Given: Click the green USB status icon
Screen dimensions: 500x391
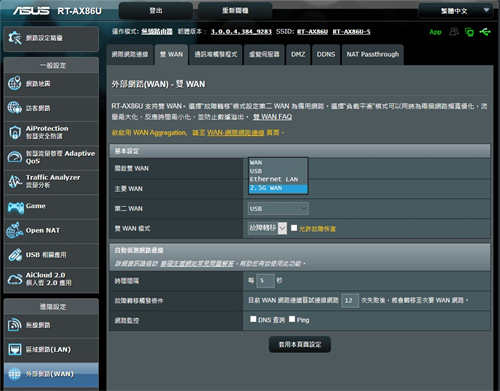Looking at the screenshot, I should click(485, 32).
